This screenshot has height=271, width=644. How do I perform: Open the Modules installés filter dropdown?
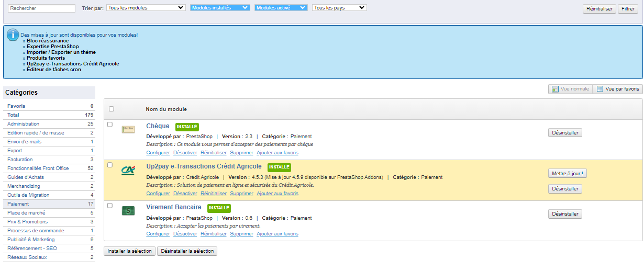(220, 8)
